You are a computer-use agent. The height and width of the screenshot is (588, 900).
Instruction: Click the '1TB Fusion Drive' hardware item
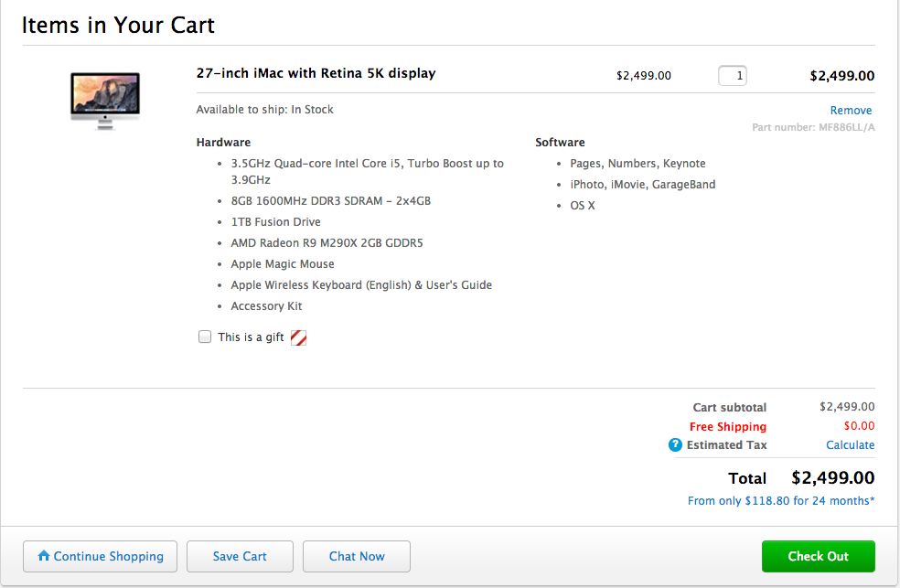pyautogui.click(x=275, y=222)
